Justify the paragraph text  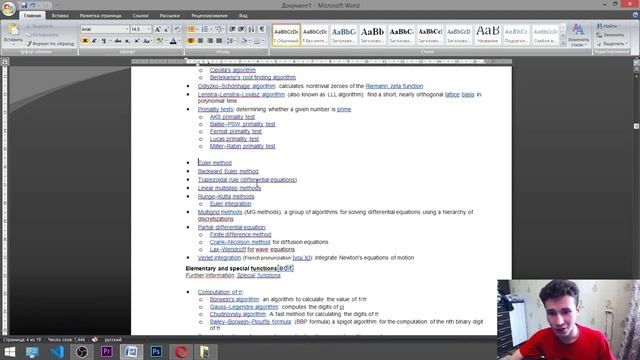click(x=219, y=41)
